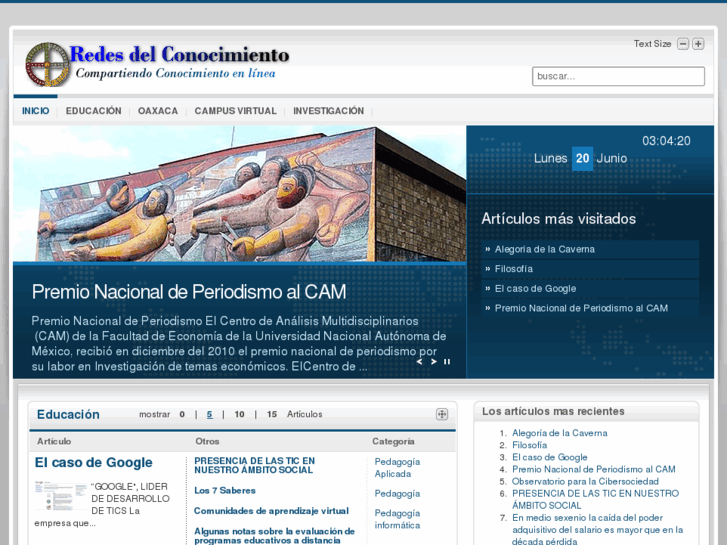Open Comunidades de aprendizaje virtual
This screenshot has width=727, height=545.
pyautogui.click(x=271, y=511)
